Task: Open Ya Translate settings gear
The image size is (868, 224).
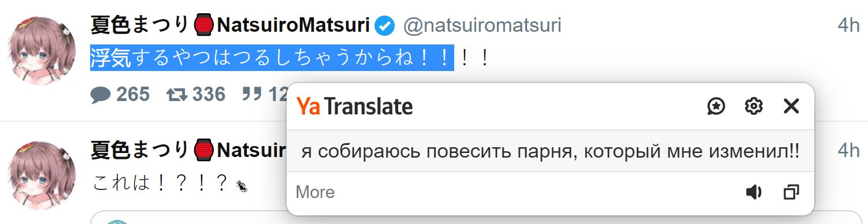Action: (x=754, y=106)
